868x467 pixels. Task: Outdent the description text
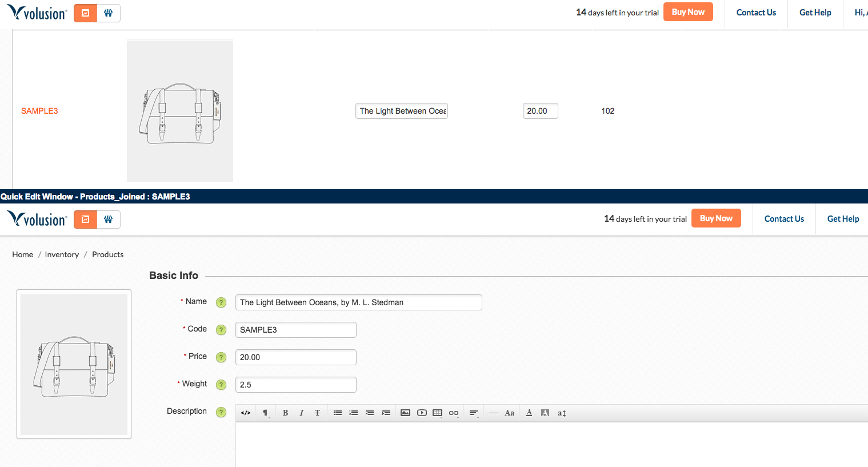[370, 413]
